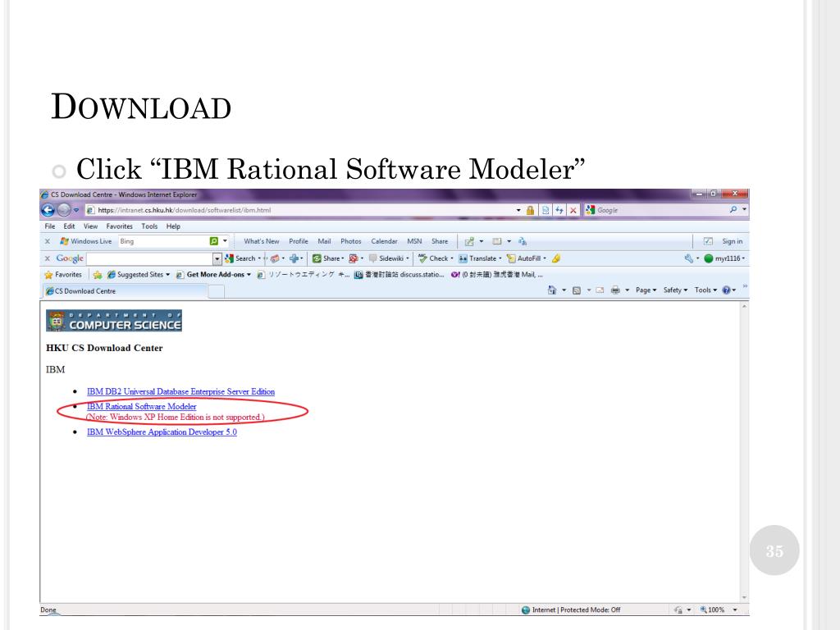
Task: Click the Refresh icon in address bar
Action: 559,210
